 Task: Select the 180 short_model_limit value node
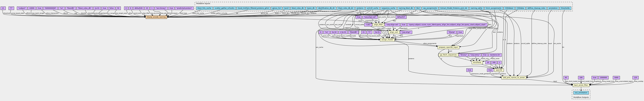point(581,78)
